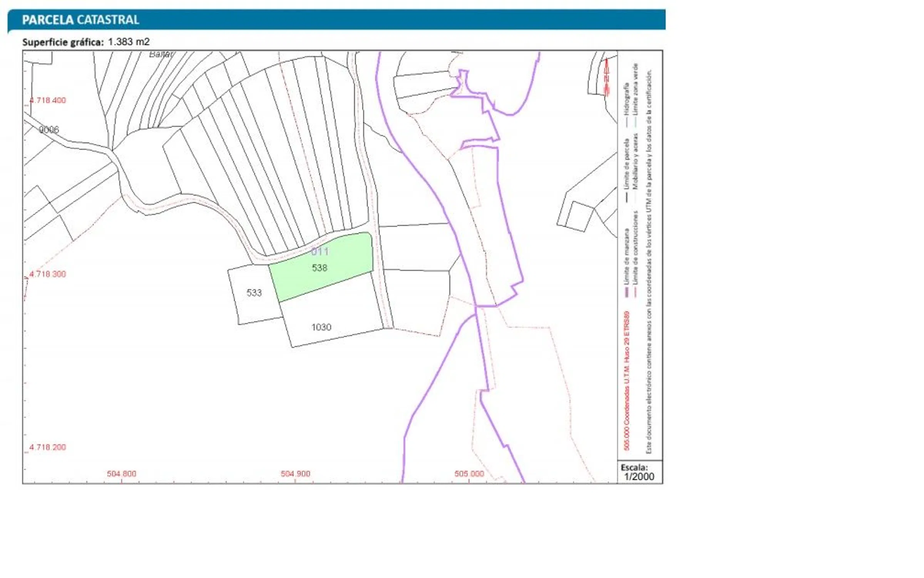
Task: Click the red north arrow symbol
Action: [x=607, y=77]
